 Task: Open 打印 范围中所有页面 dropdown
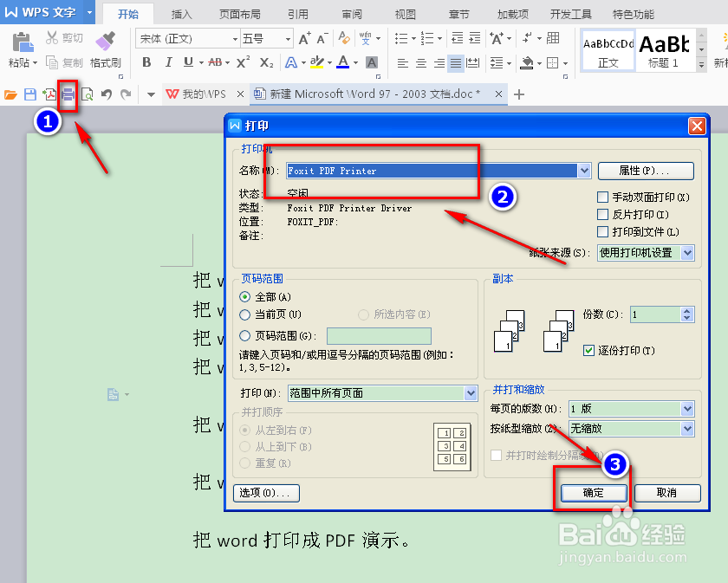pos(471,393)
